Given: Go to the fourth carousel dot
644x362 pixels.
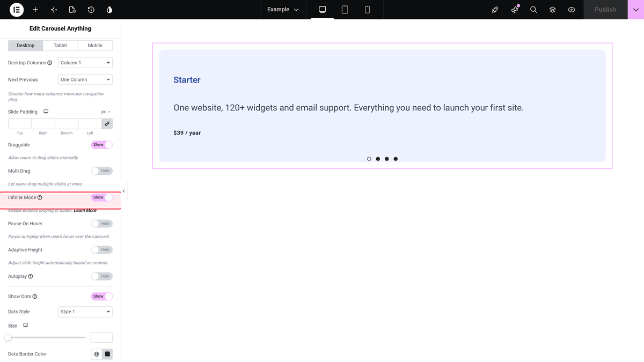Looking at the screenshot, I should pos(396,159).
